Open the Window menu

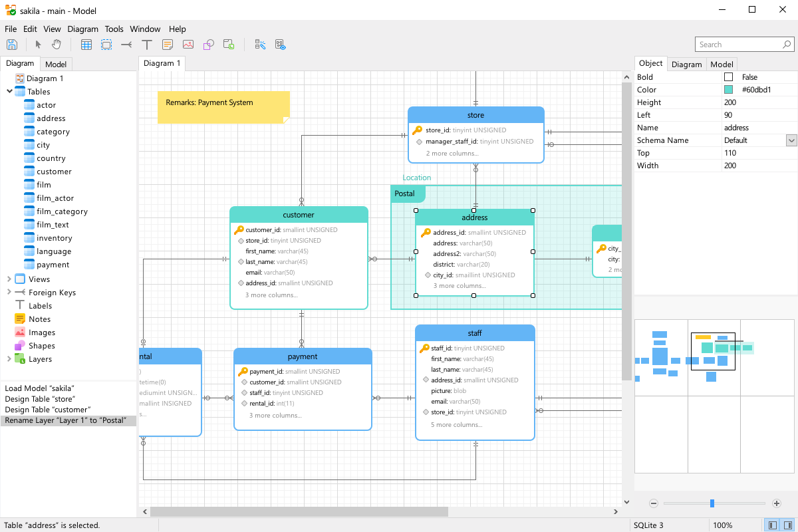(145, 29)
